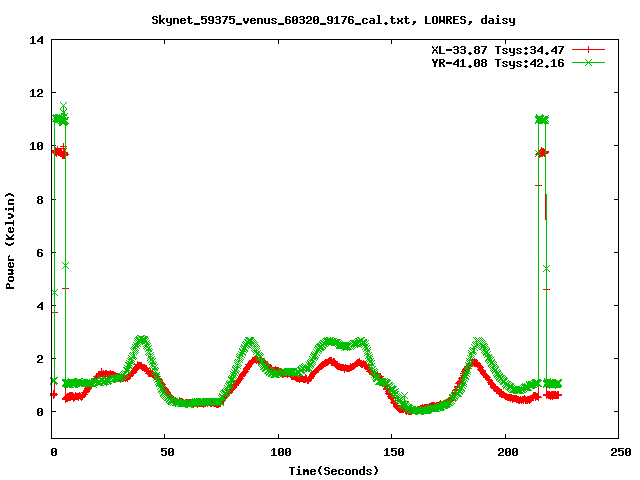640x480 pixels.
Task: Click the red XL legend line sample
Action: [x=588, y=50]
